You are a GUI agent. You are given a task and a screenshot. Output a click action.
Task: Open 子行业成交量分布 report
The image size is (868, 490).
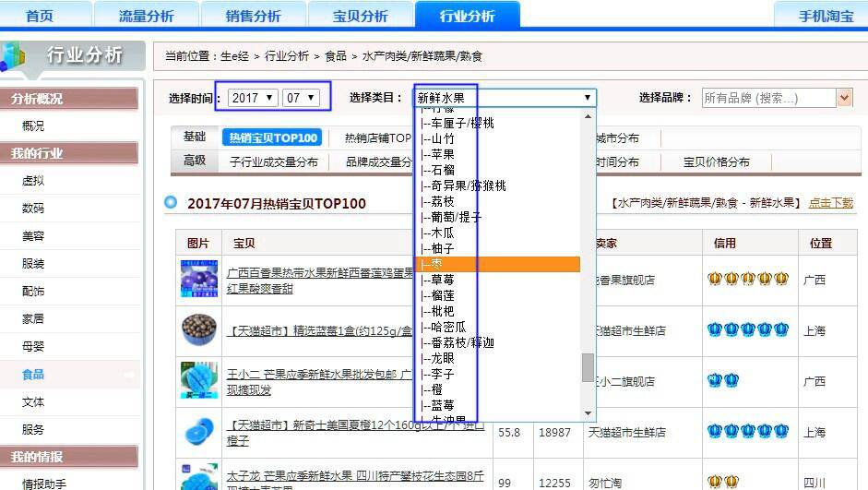tap(273, 162)
